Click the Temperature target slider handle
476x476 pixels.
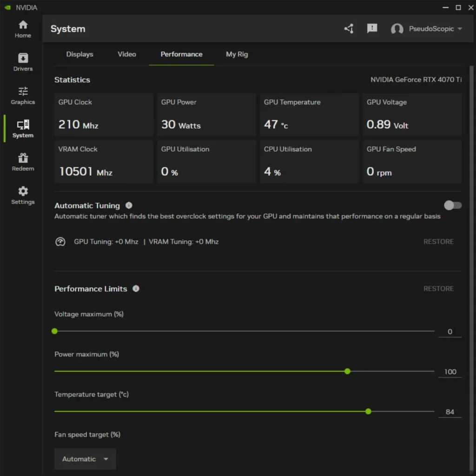[x=368, y=411]
